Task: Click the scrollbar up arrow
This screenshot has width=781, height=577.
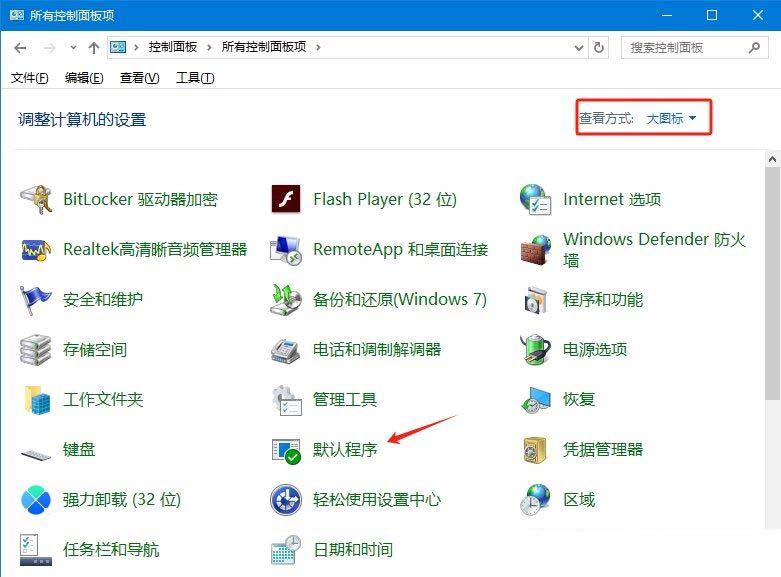Action: click(773, 159)
